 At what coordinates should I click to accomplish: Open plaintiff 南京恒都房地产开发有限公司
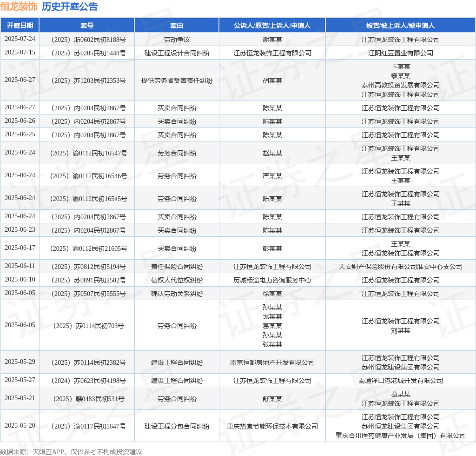pyautogui.click(x=272, y=362)
